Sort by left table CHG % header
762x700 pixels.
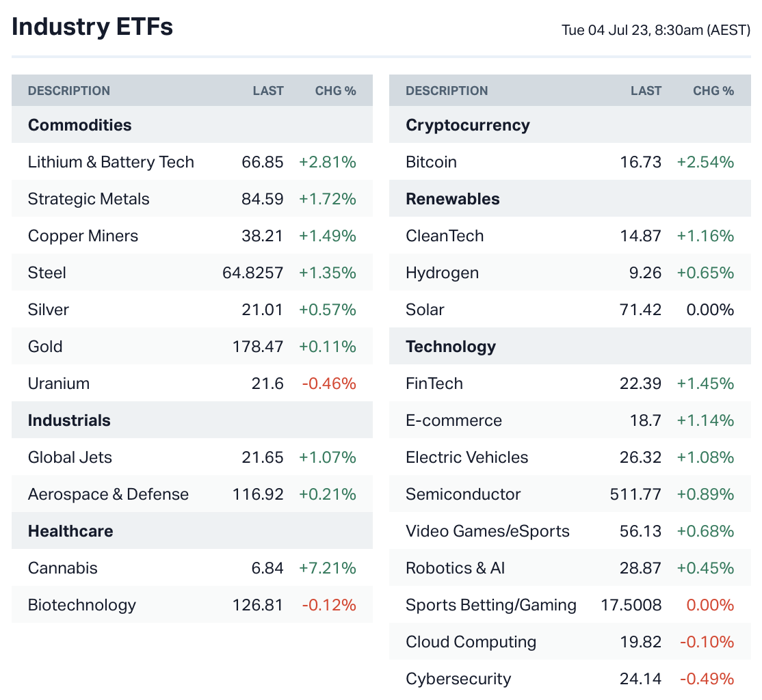(335, 91)
